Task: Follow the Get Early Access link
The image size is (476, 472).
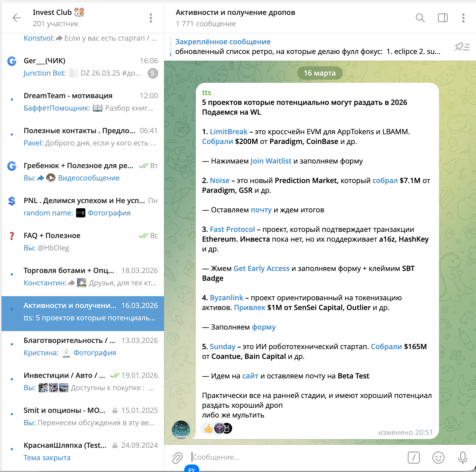Action: 261,268
